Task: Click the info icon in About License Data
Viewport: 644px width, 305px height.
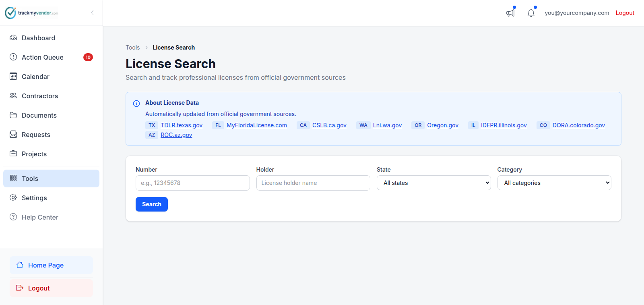Action: 136,104
